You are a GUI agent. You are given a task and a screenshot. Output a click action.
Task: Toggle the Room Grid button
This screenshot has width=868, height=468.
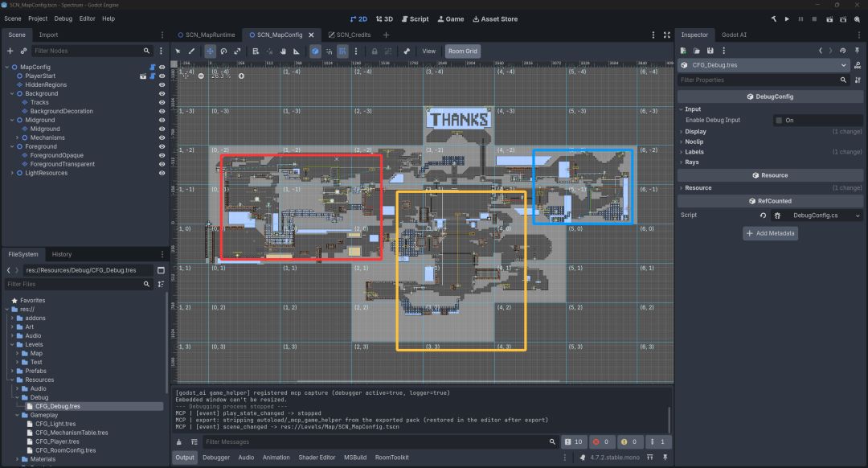(x=462, y=51)
